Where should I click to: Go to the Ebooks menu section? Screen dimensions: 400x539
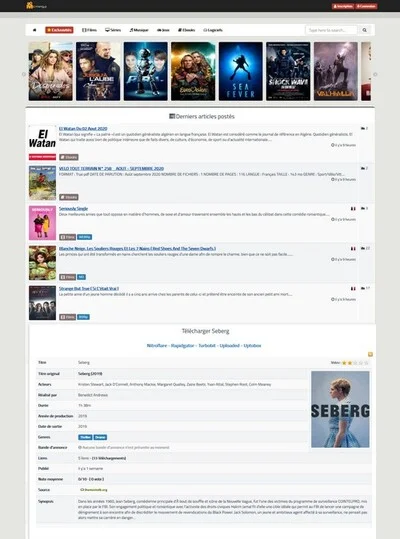pyautogui.click(x=186, y=30)
